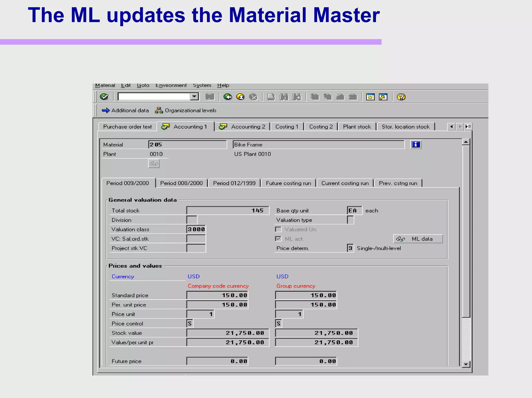Image resolution: width=532 pixels, height=398 pixels.
Task: Click the Next Page icon
Action: click(340, 97)
